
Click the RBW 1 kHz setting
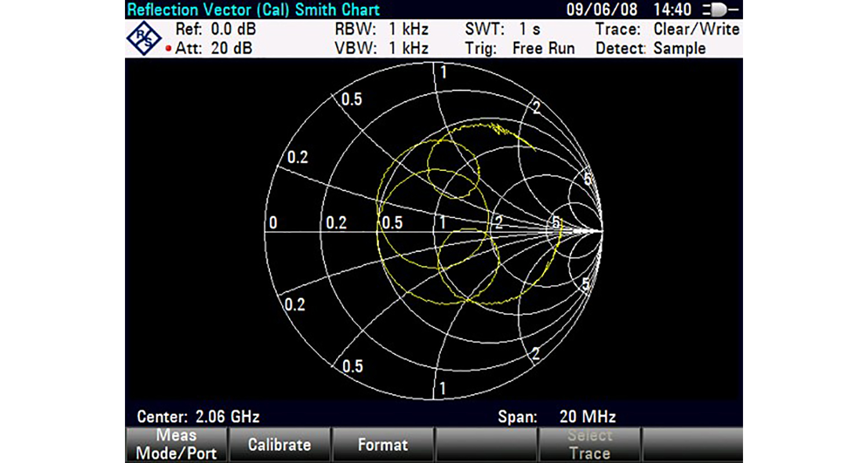381,29
